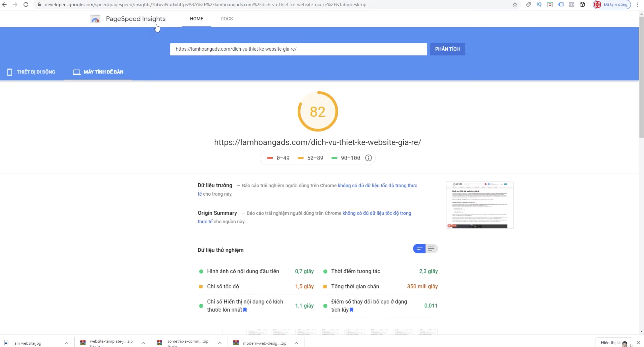
Task: Click the 0,011 layout shift value
Action: coord(431,306)
